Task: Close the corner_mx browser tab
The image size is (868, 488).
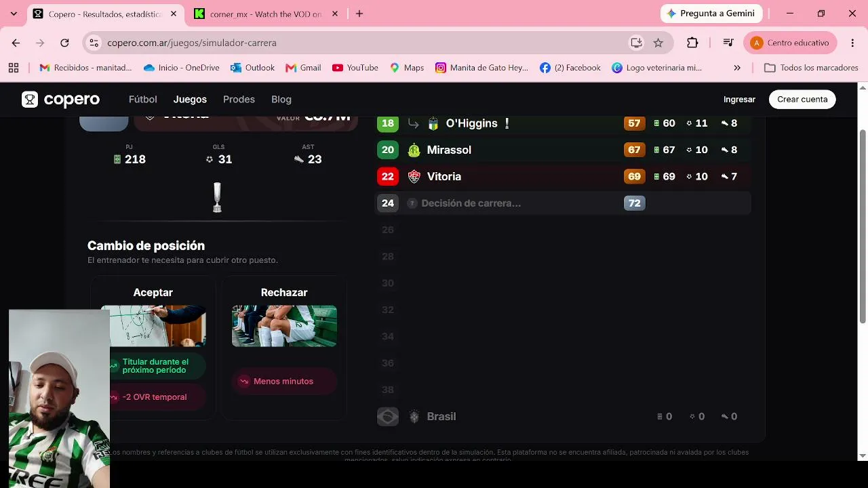Action: [335, 14]
